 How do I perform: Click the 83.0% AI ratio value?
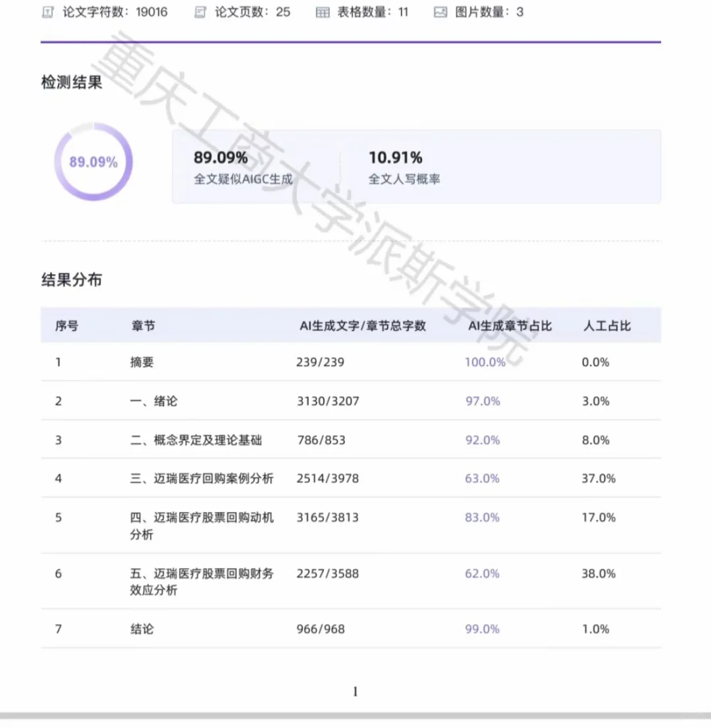483,517
